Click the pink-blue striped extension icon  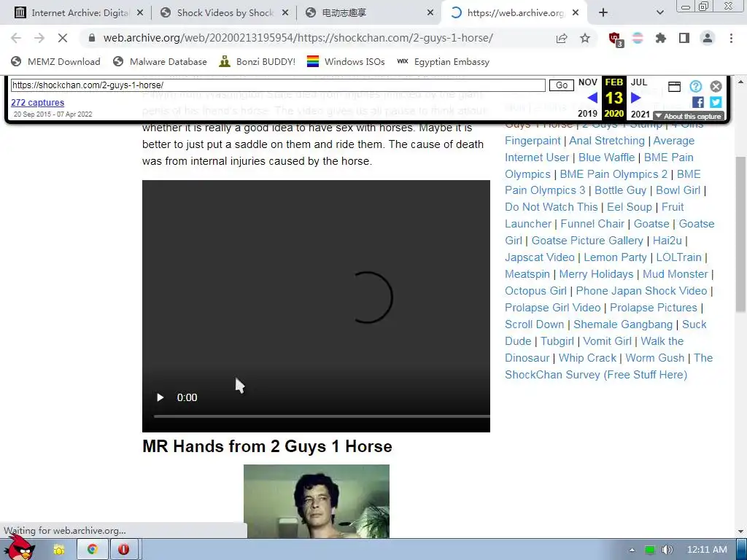[x=638, y=38]
